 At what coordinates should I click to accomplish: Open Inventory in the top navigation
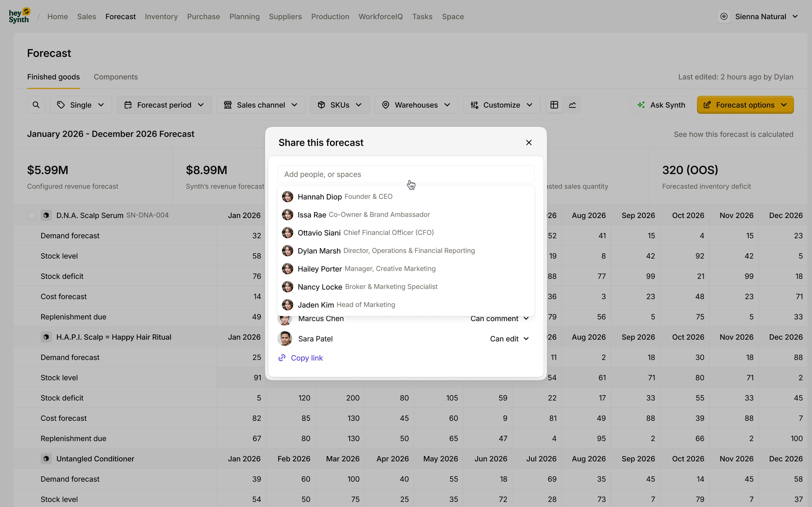(161, 16)
